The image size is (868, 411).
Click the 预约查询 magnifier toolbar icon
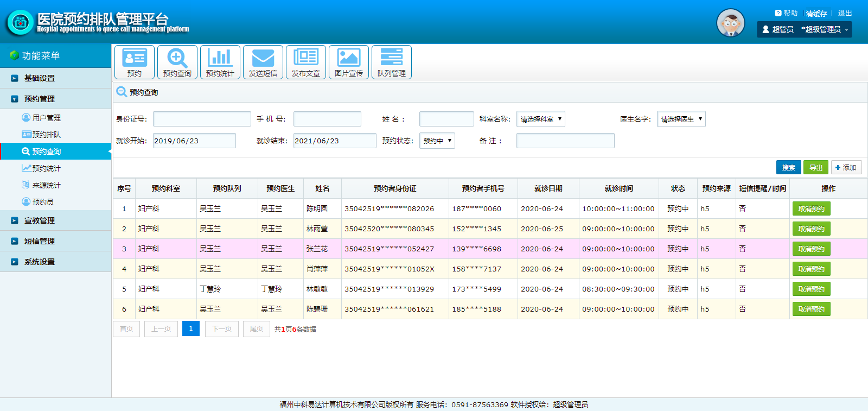(x=177, y=62)
